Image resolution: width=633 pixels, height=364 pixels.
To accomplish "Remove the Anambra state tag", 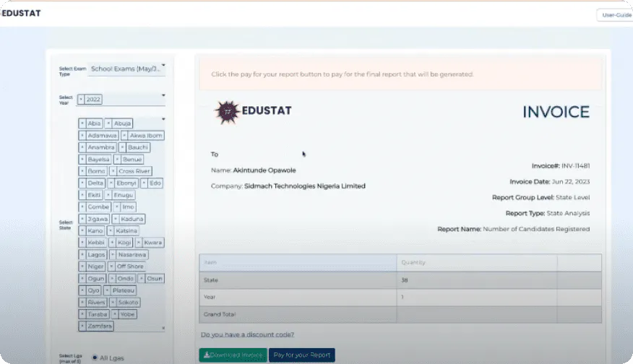I will pos(82,147).
